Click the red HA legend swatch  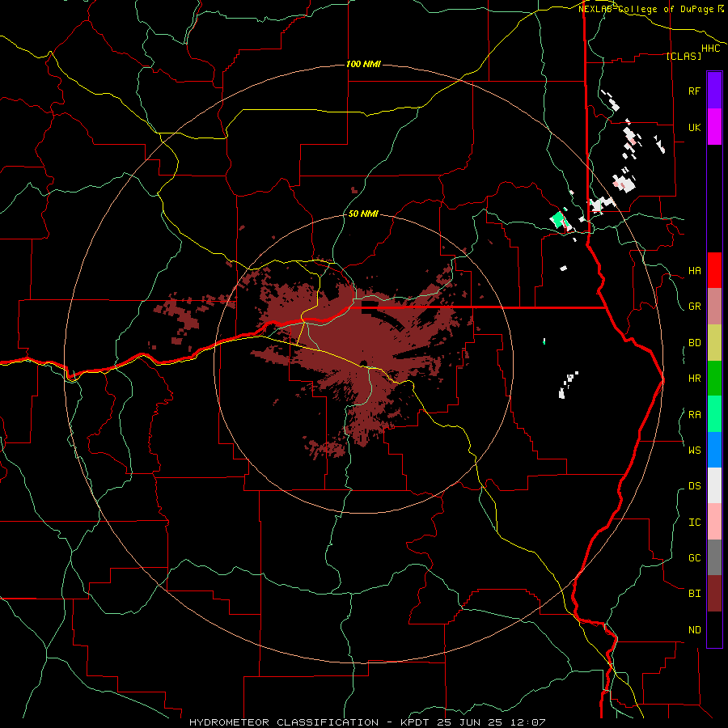714,270
